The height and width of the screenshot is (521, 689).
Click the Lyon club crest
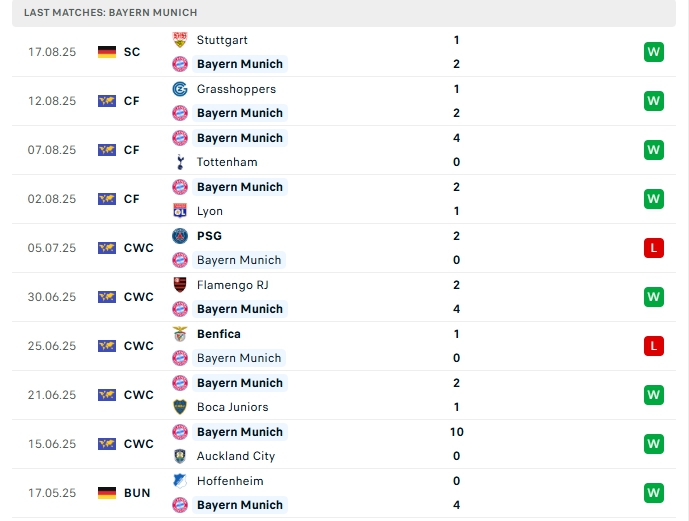pos(180,211)
